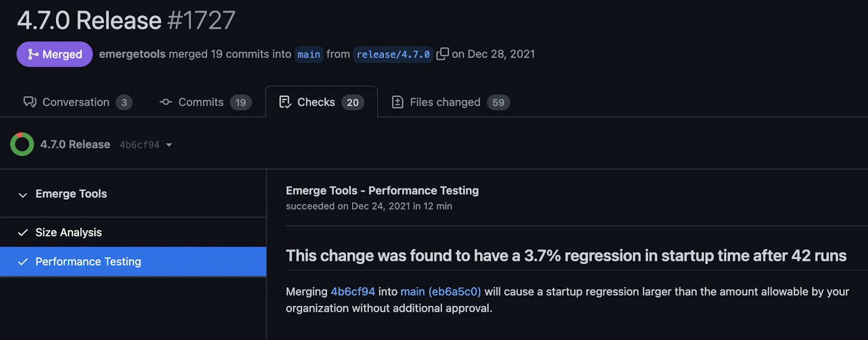Click the colored status donut chart
The height and width of the screenshot is (340, 868).
(22, 144)
